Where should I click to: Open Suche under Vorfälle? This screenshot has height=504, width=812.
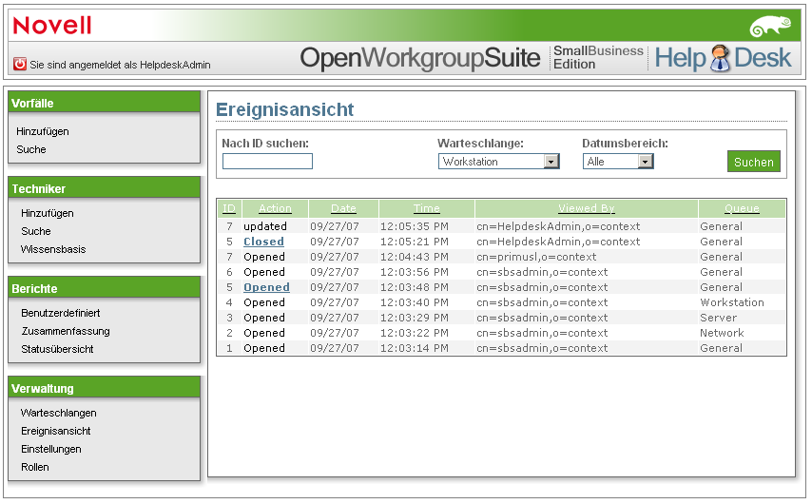click(31, 149)
